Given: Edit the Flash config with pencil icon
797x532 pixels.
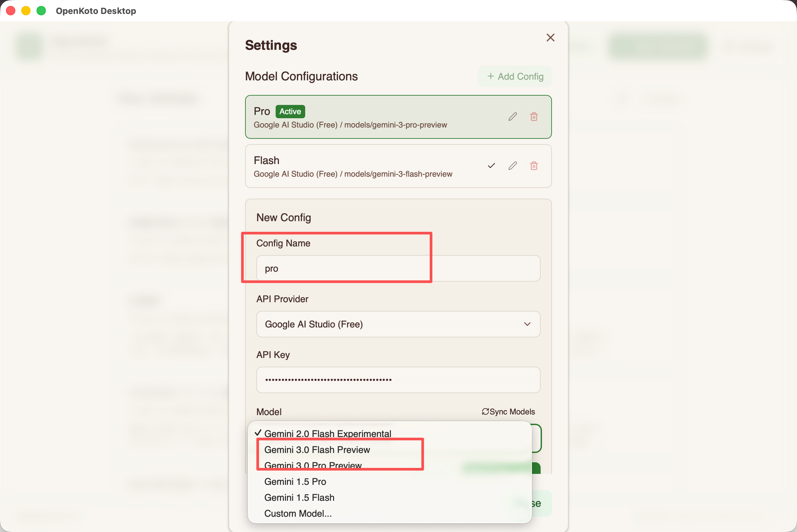Looking at the screenshot, I should (x=512, y=166).
